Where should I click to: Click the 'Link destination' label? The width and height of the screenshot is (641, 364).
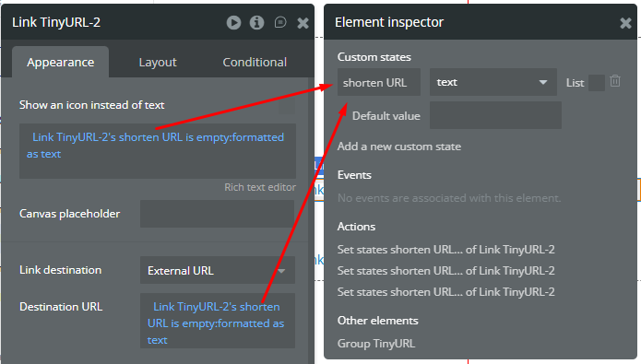tap(61, 270)
